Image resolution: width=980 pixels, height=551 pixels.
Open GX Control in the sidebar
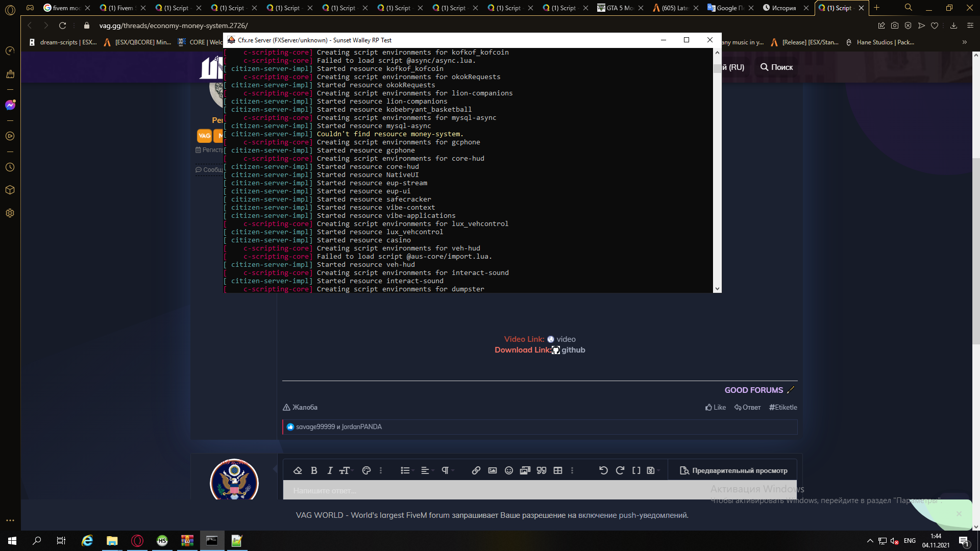coord(10,51)
